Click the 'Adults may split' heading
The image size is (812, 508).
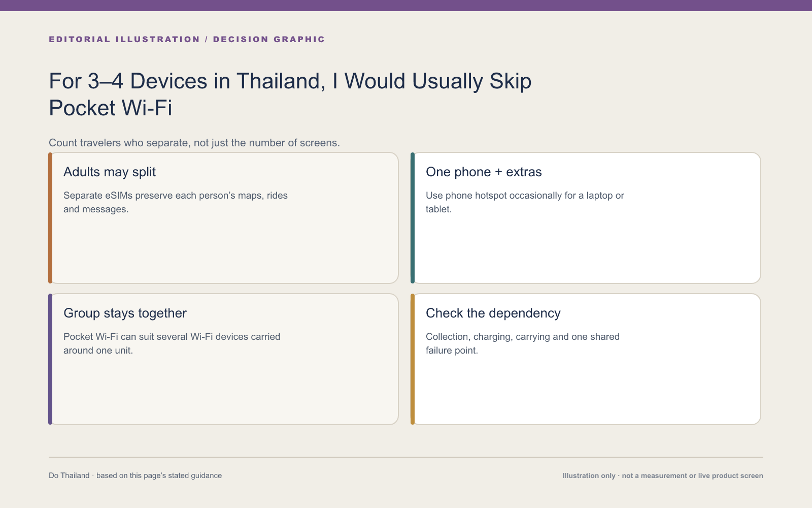[110, 172]
